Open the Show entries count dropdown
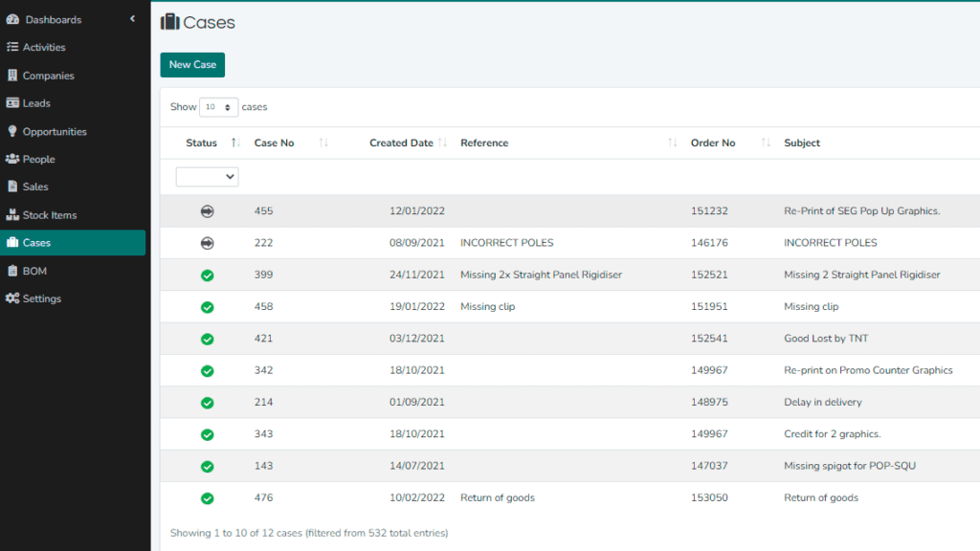Screen dimensions: 980x551 click(x=218, y=107)
